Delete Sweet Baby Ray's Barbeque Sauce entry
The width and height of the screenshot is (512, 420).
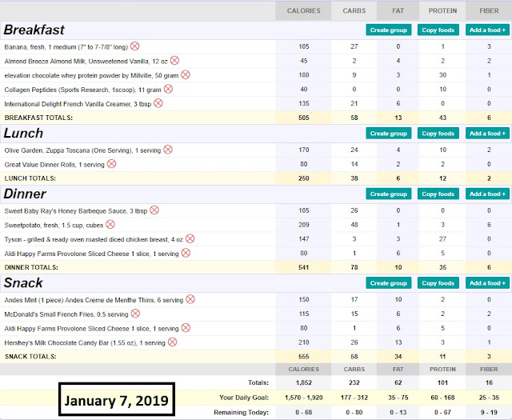tap(154, 210)
